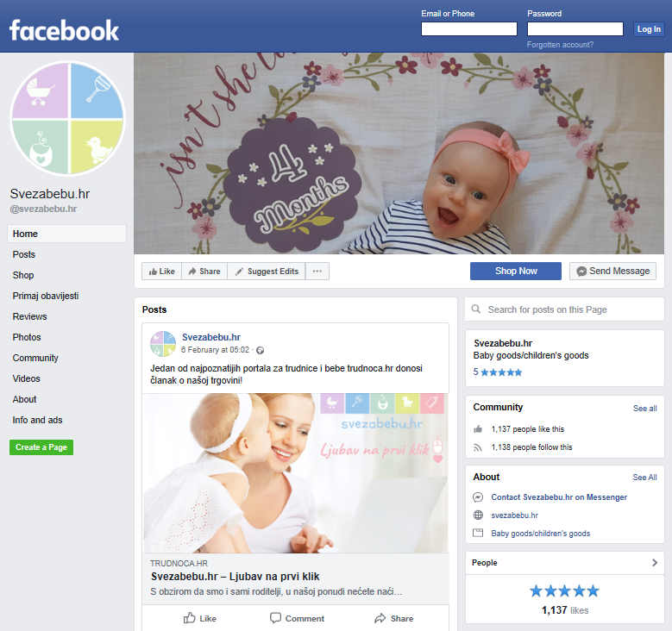Screen dimensions: 672x631
Task: Click the large five stars in People box
Action: pyautogui.click(x=564, y=591)
